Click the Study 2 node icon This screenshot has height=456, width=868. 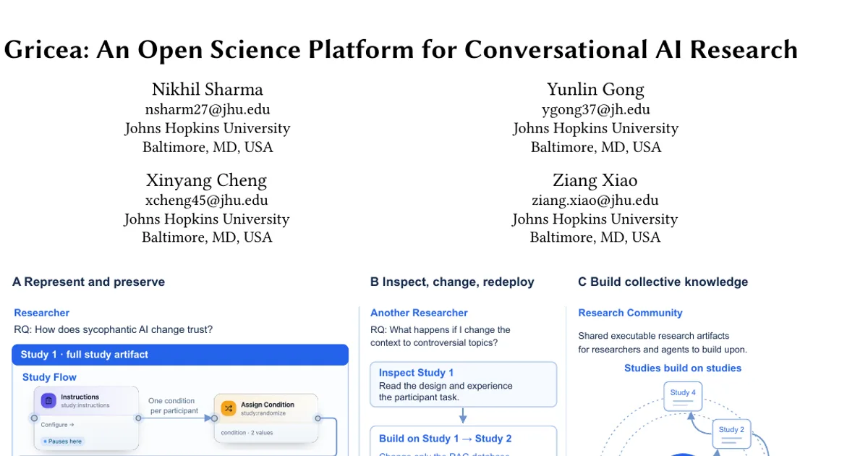(731, 433)
